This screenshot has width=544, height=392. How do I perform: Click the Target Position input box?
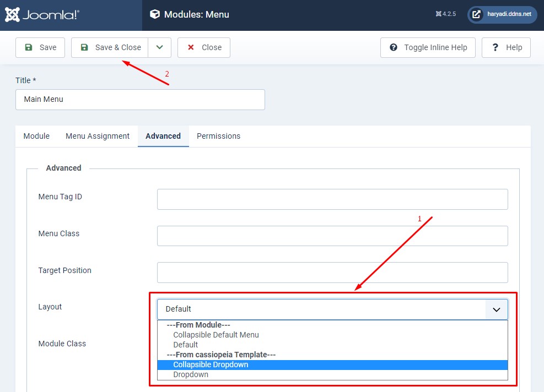point(332,273)
